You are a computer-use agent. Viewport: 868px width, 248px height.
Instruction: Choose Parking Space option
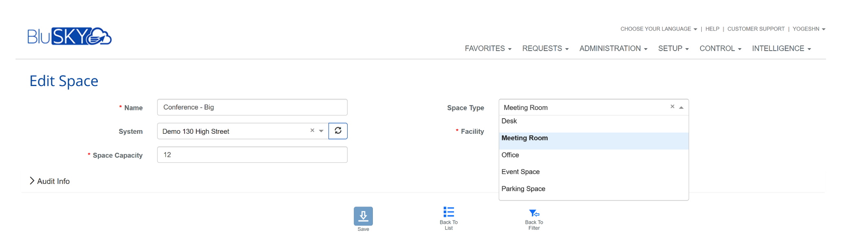(x=523, y=189)
